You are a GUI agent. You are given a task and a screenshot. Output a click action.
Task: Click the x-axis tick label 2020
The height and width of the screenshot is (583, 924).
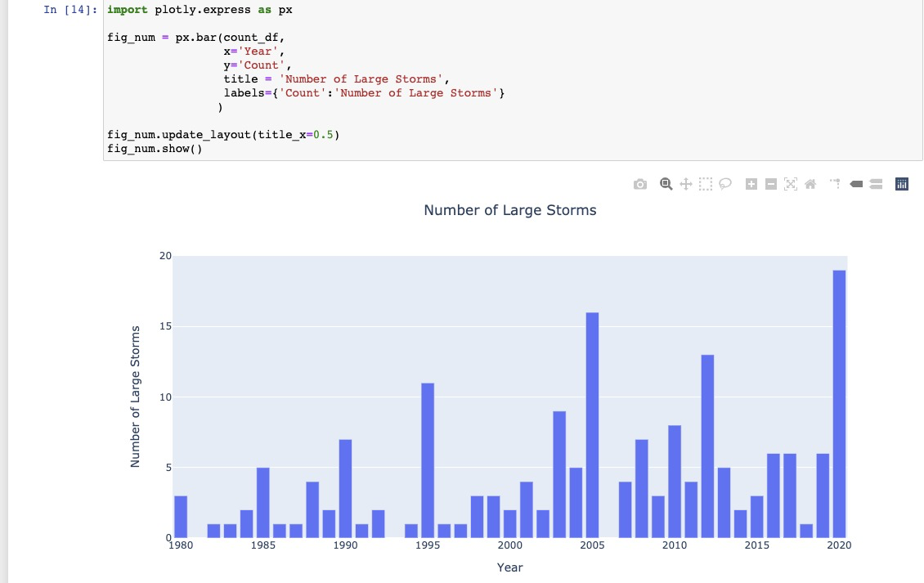839,545
